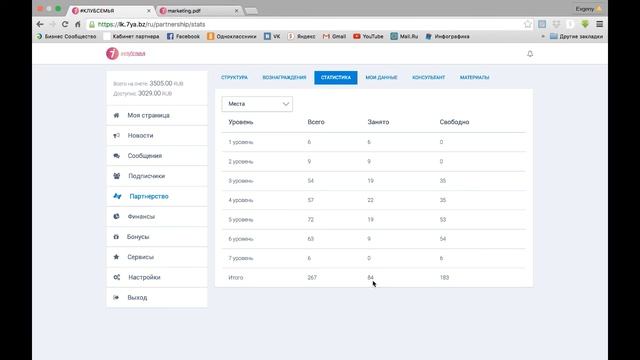Open a new browser tab
The height and width of the screenshot is (360, 640).
coord(251,11)
